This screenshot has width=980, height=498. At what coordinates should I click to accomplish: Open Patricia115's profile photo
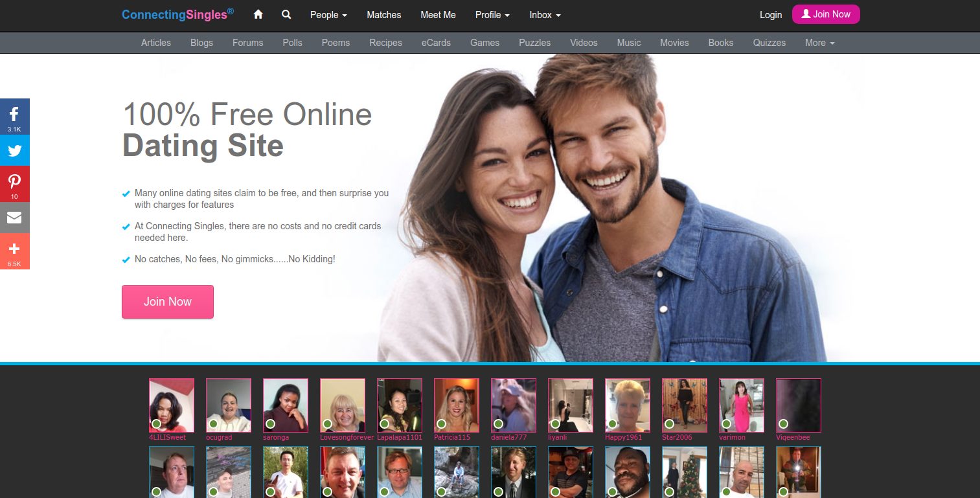coord(457,405)
